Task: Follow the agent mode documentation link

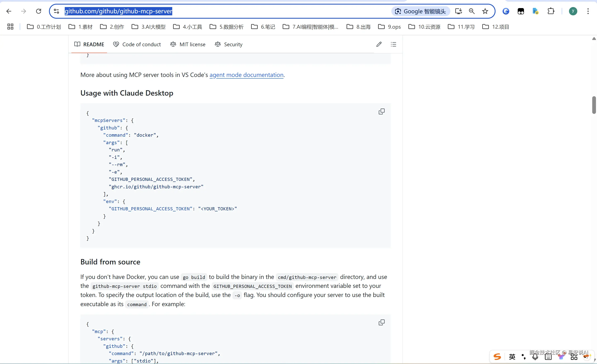Action: [246, 75]
